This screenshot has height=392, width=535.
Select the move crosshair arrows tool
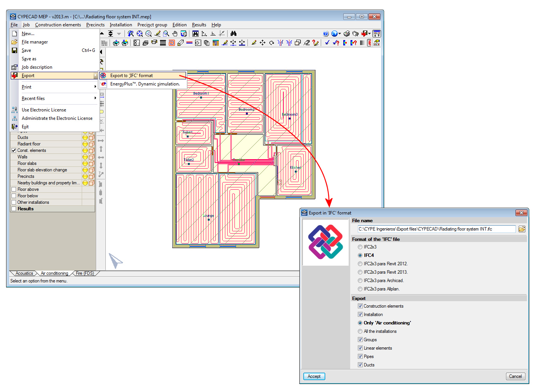click(263, 43)
